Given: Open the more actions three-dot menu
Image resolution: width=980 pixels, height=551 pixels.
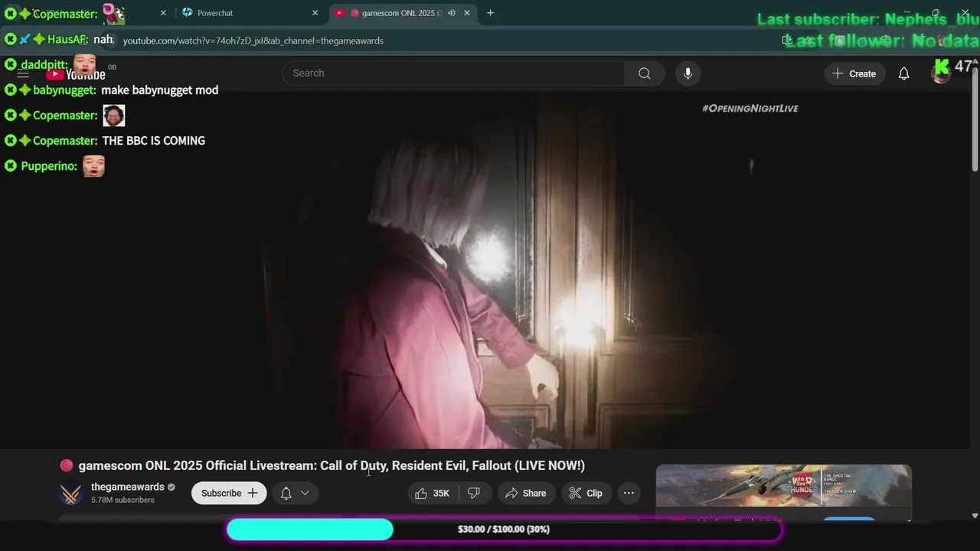Looking at the screenshot, I should click(x=629, y=493).
